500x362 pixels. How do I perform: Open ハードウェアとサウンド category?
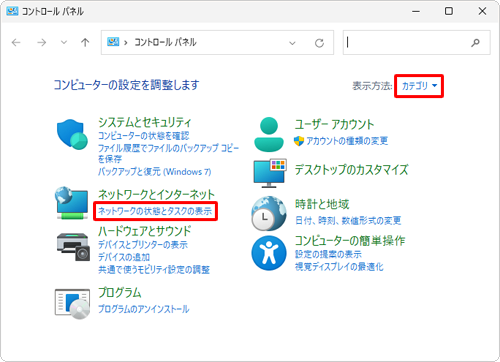pyautogui.click(x=145, y=231)
